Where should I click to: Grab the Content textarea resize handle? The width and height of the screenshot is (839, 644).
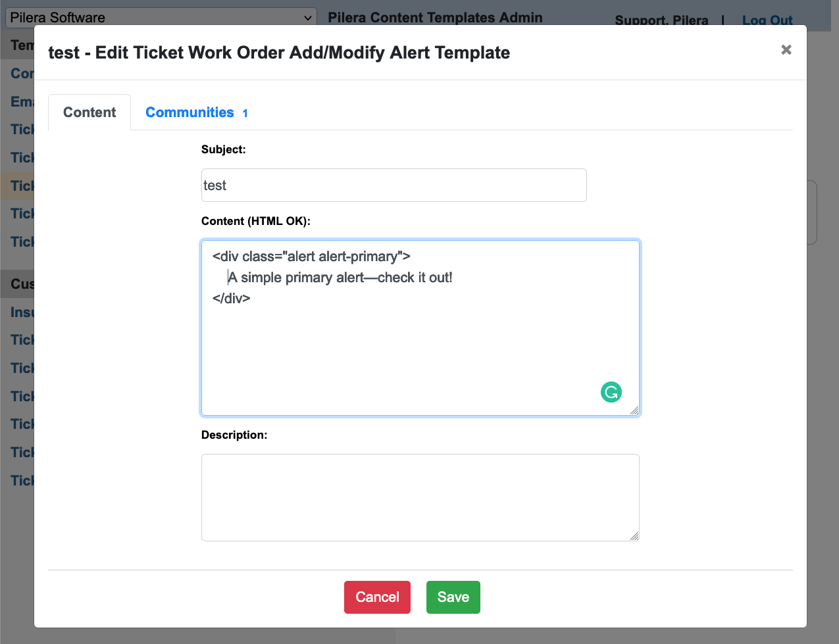634,410
